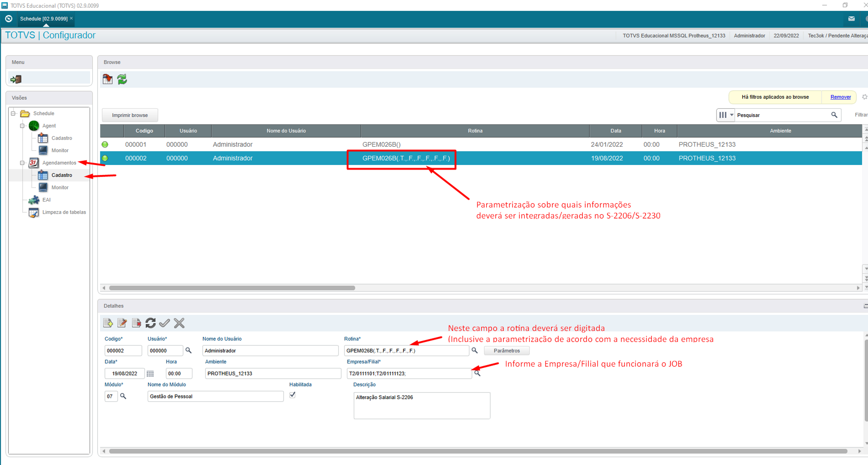Open the Usuário lookup magnifier
This screenshot has width=868, height=465.
coord(189,350)
